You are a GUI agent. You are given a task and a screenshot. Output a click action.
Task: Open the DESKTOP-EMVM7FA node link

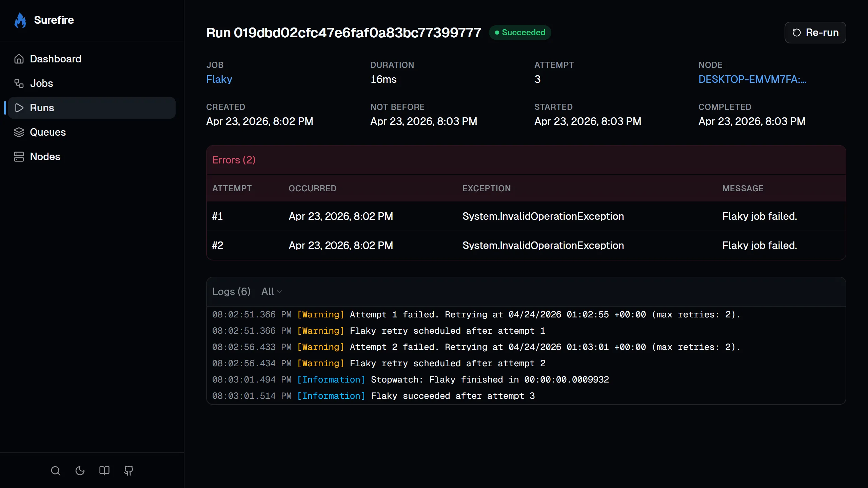click(752, 79)
